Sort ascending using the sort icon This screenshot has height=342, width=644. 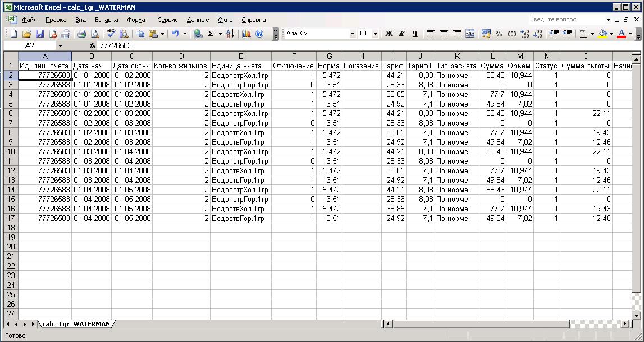click(230, 34)
